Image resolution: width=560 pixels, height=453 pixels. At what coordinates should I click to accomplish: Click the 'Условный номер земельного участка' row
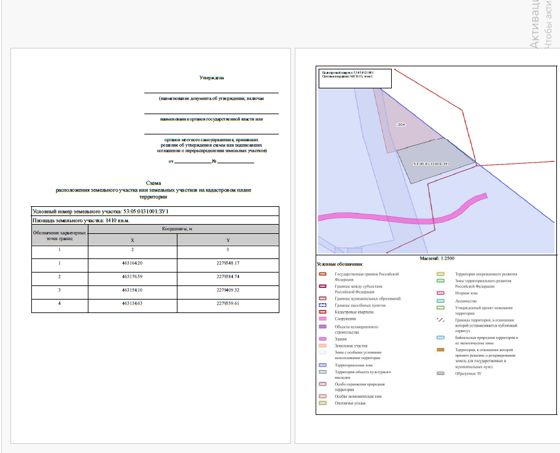155,211
